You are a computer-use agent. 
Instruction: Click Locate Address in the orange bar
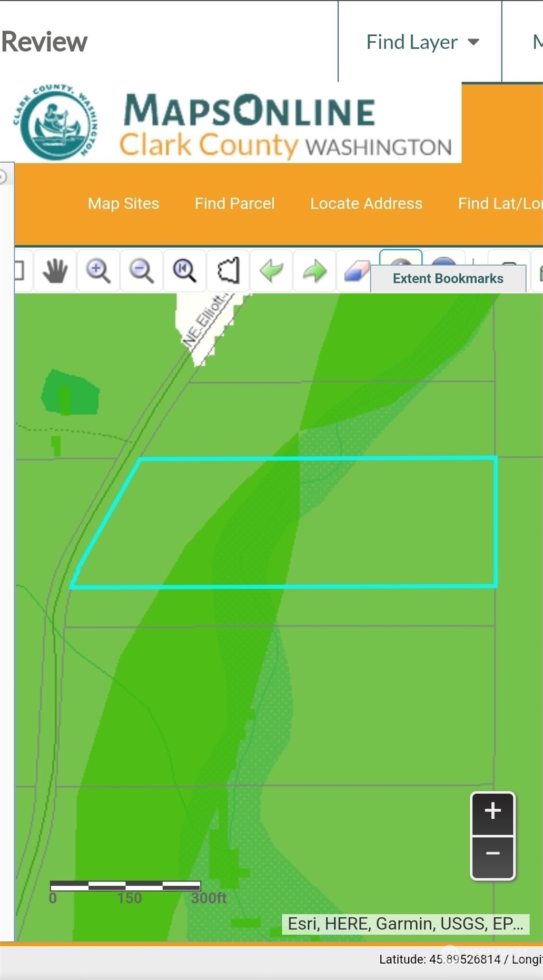pyautogui.click(x=366, y=203)
